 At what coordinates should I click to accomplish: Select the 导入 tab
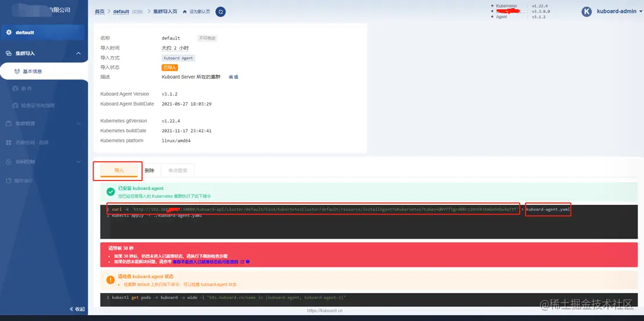click(x=119, y=171)
